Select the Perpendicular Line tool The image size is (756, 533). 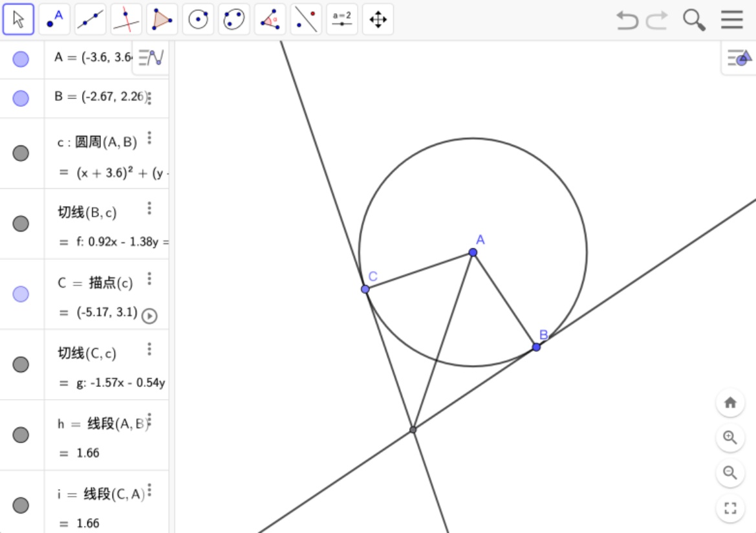point(126,20)
